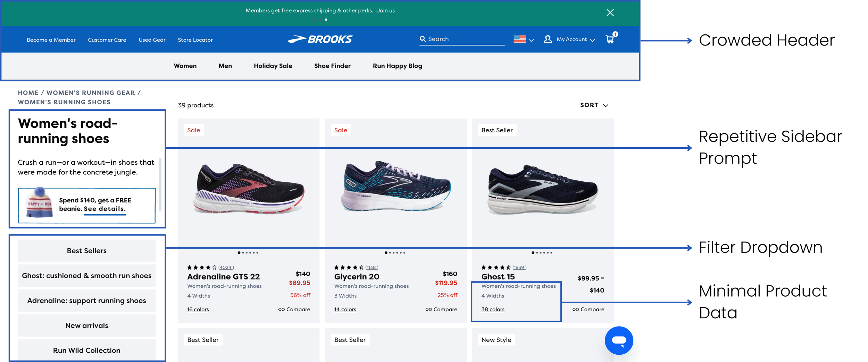
Task: Click the US flag icon
Action: coord(519,39)
